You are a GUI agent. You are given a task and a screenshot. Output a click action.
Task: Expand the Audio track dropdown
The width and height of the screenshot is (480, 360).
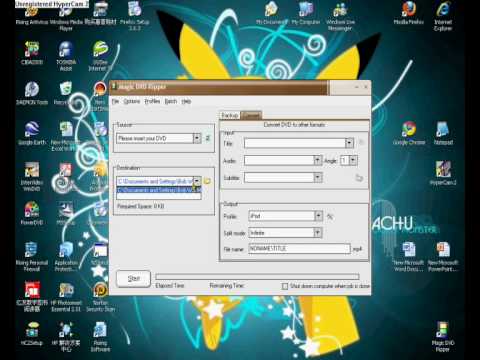click(318, 161)
